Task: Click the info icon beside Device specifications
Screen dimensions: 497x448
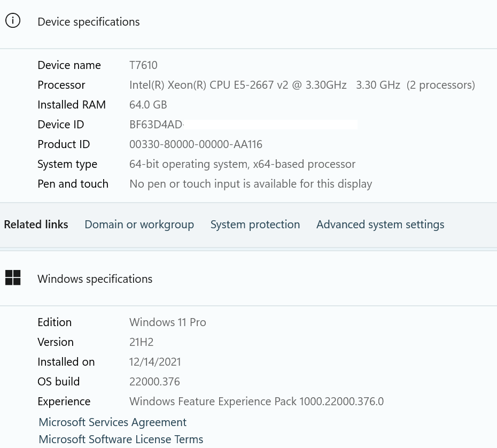Action: point(12,20)
